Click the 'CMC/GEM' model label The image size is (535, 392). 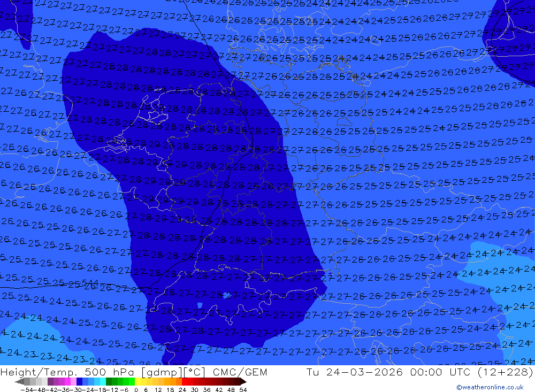tap(240, 372)
